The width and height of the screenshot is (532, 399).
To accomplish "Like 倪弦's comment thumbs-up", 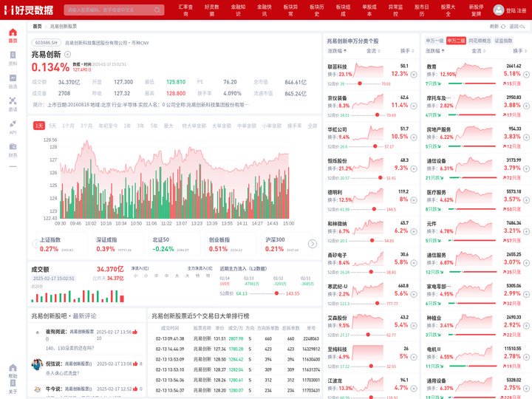I will pos(135,364).
